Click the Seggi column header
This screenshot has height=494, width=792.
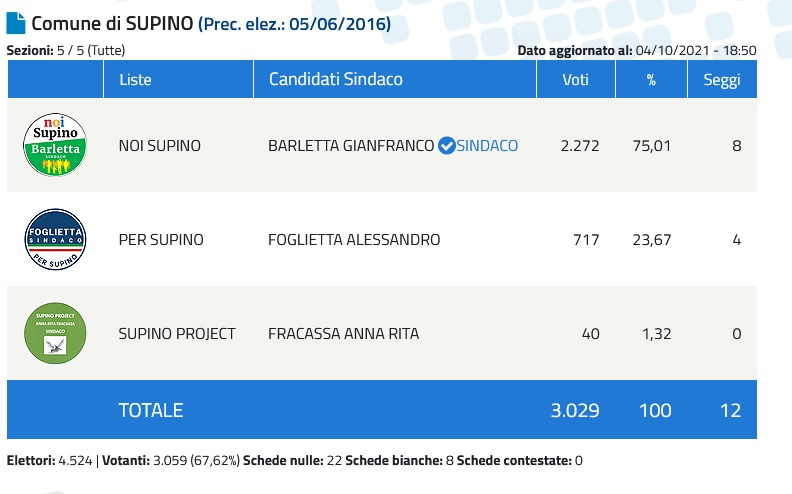coord(721,80)
